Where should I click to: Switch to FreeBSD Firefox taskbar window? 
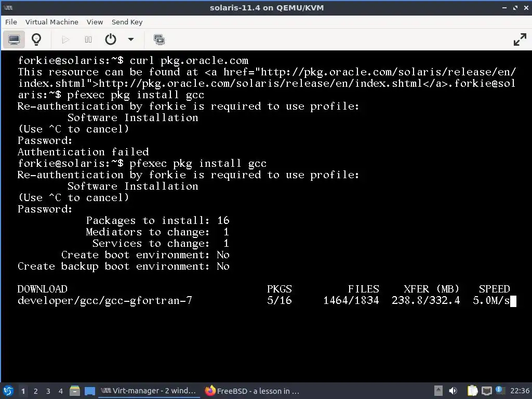click(252, 391)
